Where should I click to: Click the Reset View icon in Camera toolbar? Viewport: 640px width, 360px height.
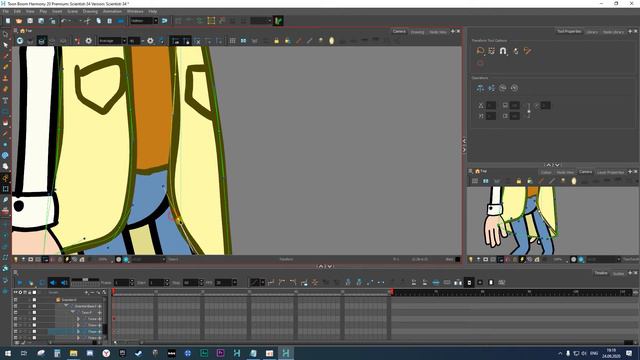(x=20, y=40)
